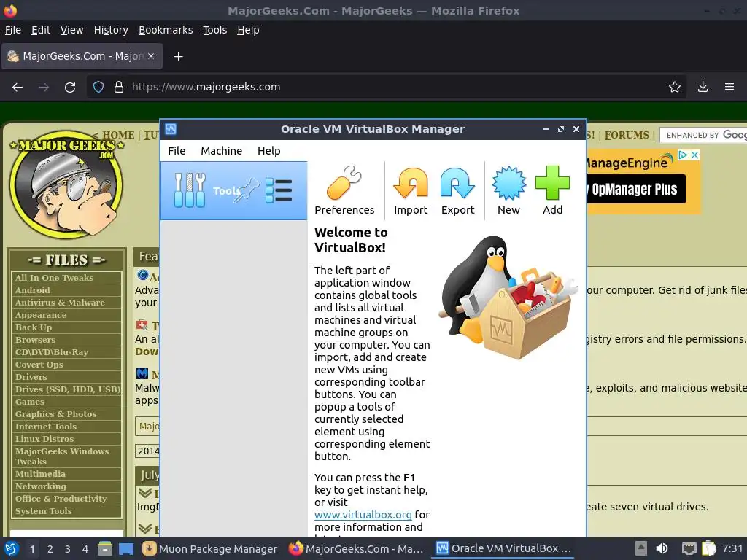Click the site security padlock icon
Viewport: 747px width, 560px height.
[x=119, y=87]
